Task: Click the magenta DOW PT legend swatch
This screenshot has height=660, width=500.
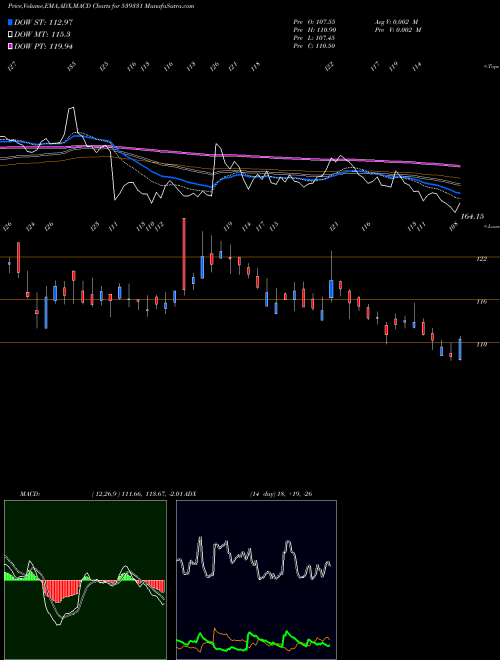Action: tap(11, 46)
